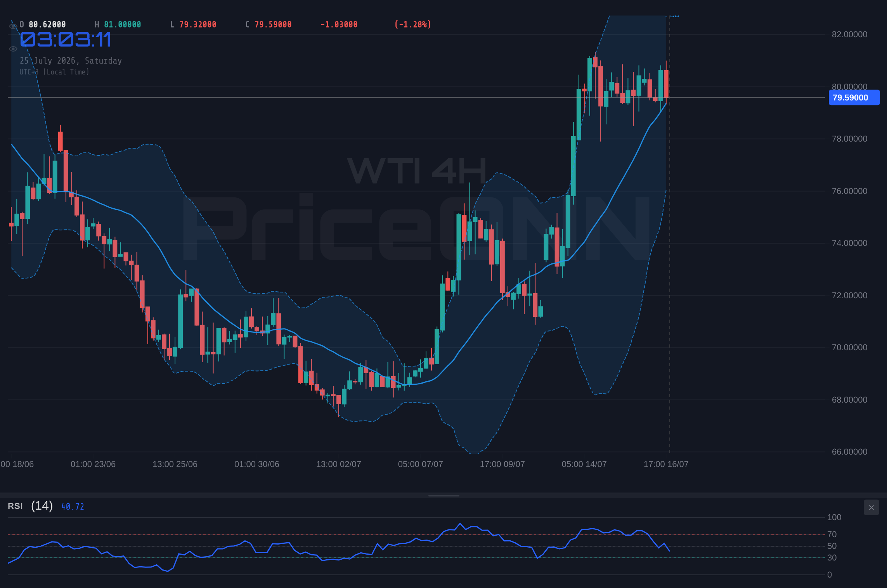Screen dimensions: 887x588
Task: Click the 17:00 16/07 time axis label
Action: tap(666, 464)
